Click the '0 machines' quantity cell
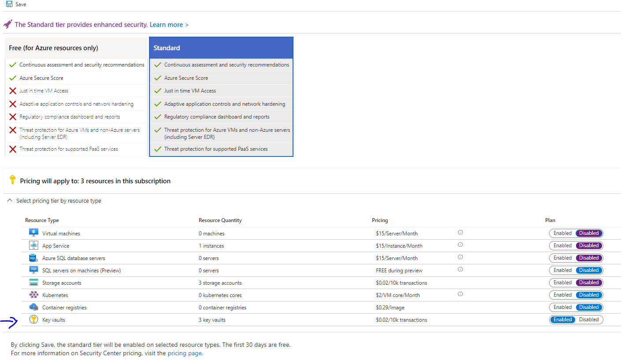Image resolution: width=621 pixels, height=364 pixels. [212, 234]
